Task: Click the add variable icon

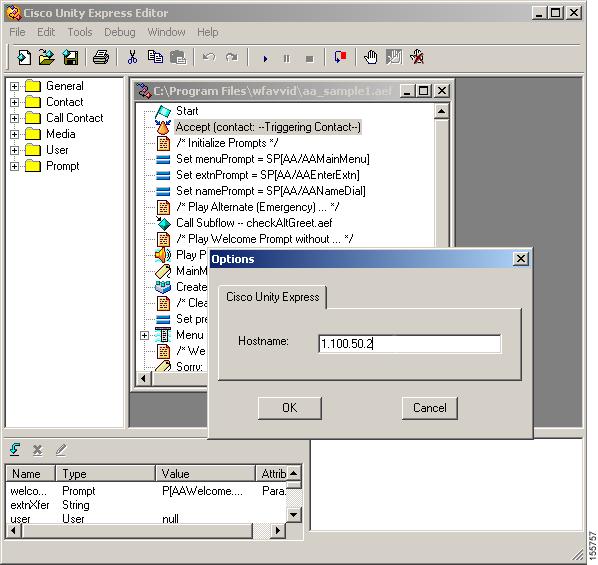Action: pyautogui.click(x=15, y=449)
